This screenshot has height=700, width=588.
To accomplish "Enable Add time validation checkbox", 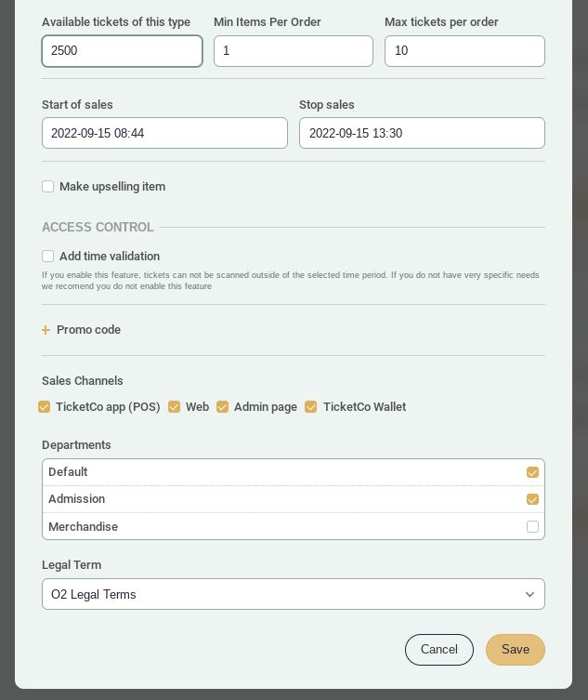I will pyautogui.click(x=48, y=257).
